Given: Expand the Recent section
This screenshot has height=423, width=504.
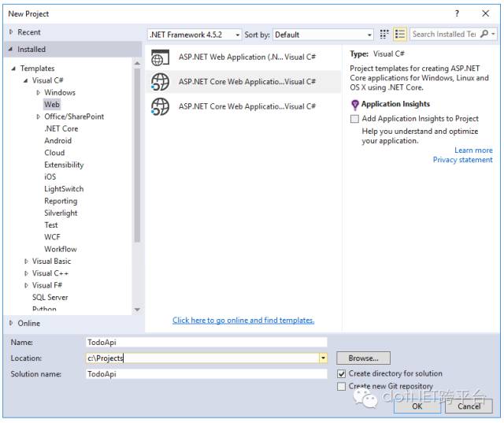Looking at the screenshot, I should 11,32.
